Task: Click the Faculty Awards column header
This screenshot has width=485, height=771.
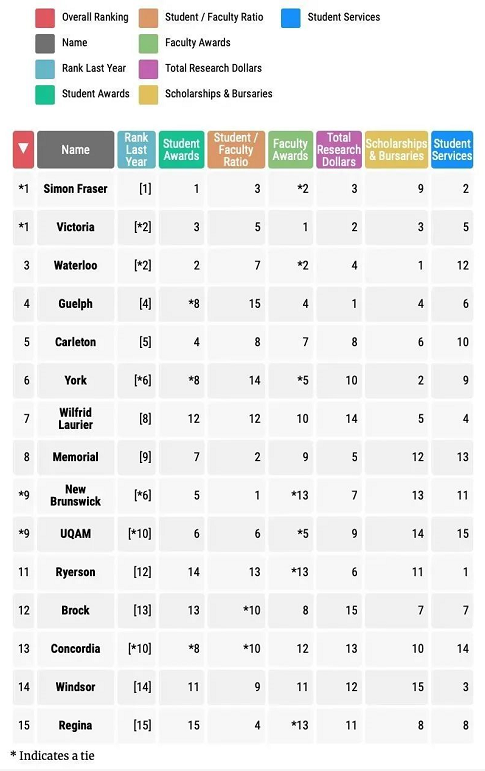Action: coord(291,149)
